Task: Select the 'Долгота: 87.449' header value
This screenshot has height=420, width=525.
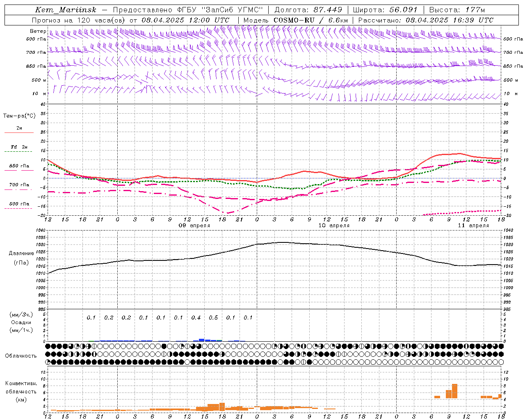Action: (x=308, y=10)
